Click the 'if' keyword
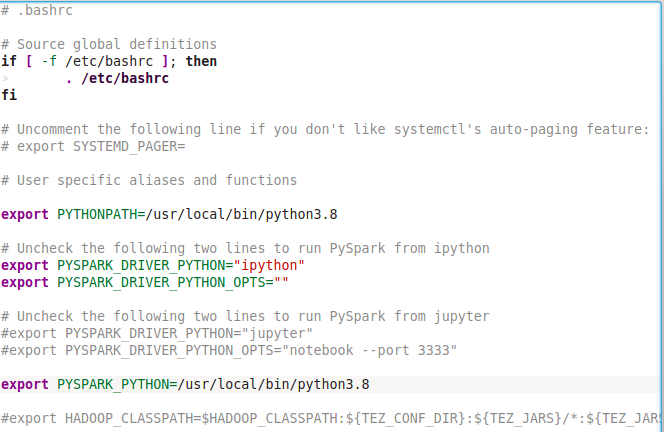This screenshot has height=432, width=664. click(9, 61)
